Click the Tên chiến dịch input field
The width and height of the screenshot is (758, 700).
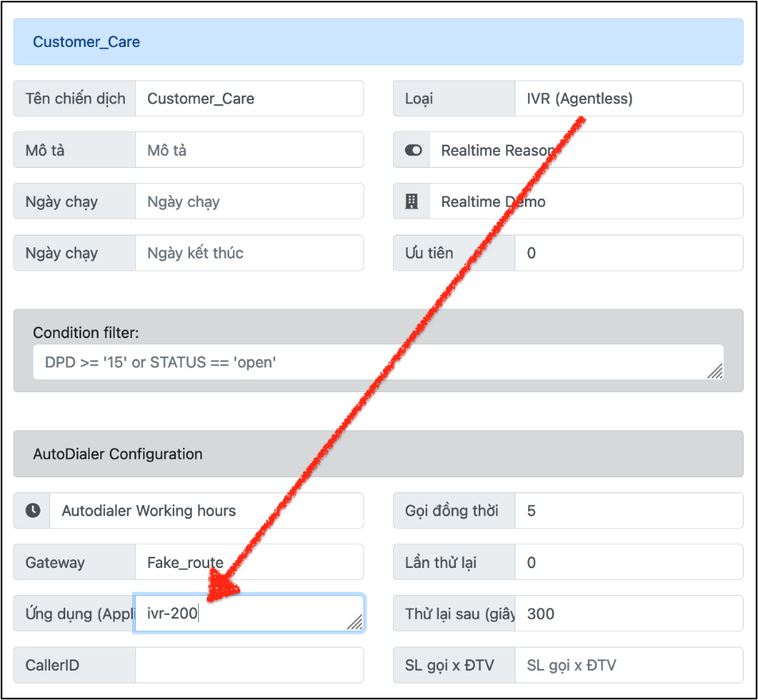coord(249,99)
